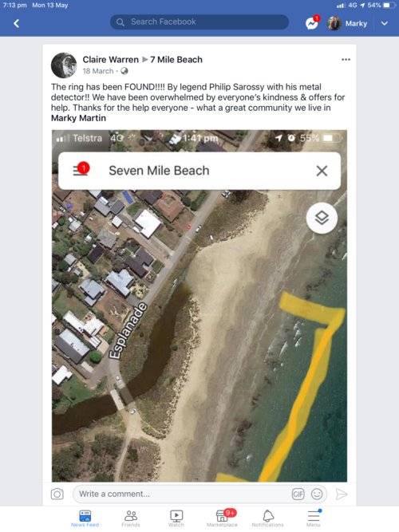Screen dimensions: 399x532
Task: Open the Notifications bell tab
Action: click(x=268, y=518)
